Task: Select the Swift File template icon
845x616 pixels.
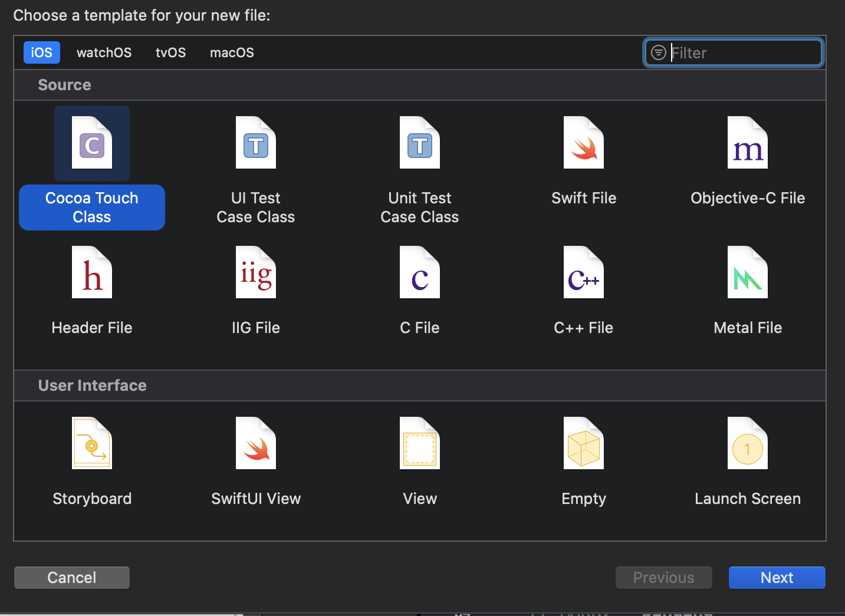Action: tap(584, 143)
